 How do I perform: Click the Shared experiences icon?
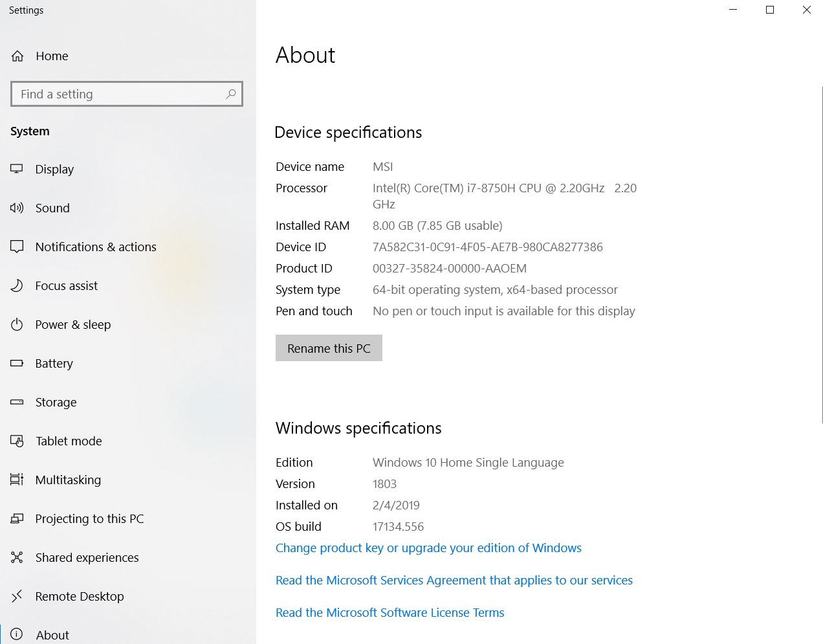coord(17,557)
